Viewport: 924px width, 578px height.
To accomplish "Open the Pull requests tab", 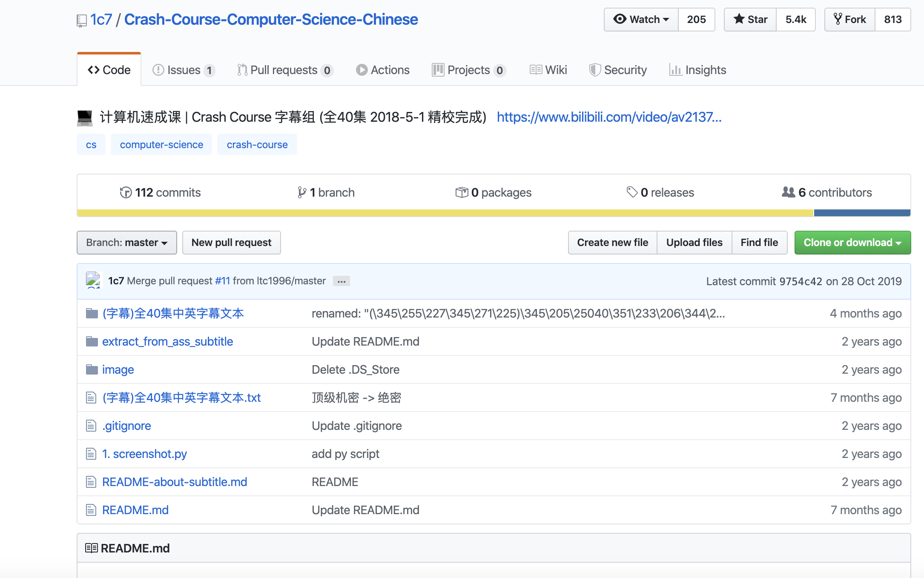I will point(285,70).
